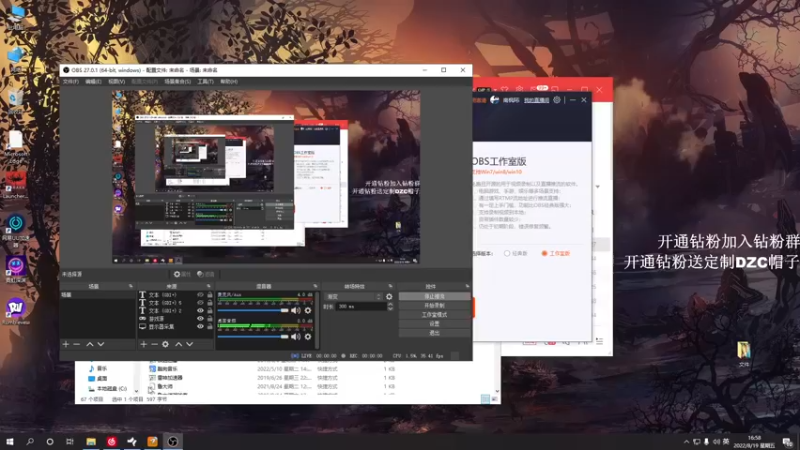Open the 场景集合(S) menu
This screenshot has height=450, width=800.
click(x=178, y=82)
